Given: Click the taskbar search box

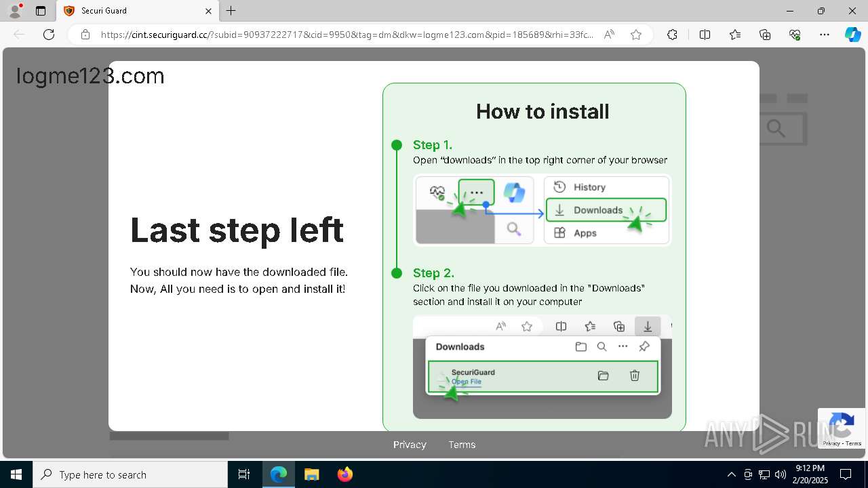Looking at the screenshot, I should pyautogui.click(x=130, y=474).
